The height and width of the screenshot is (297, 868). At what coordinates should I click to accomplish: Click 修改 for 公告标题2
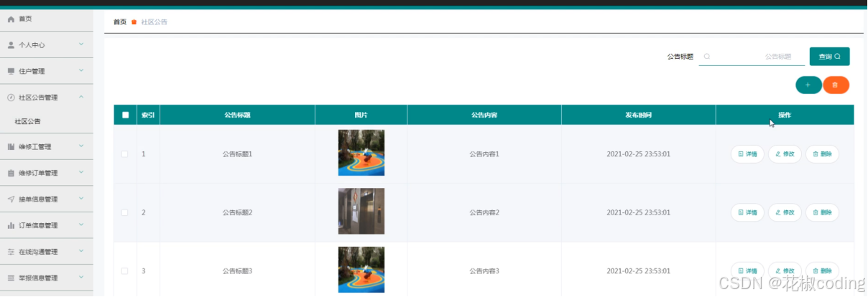click(785, 212)
